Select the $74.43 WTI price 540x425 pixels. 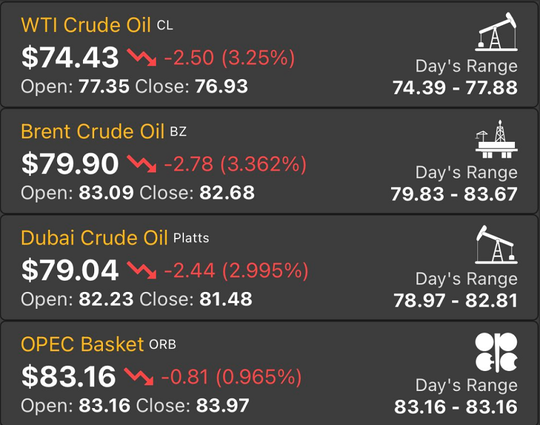coord(70,57)
